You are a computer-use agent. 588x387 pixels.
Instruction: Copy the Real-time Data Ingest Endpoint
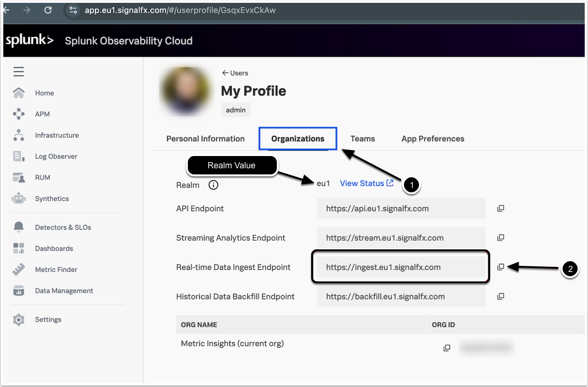[x=501, y=267]
